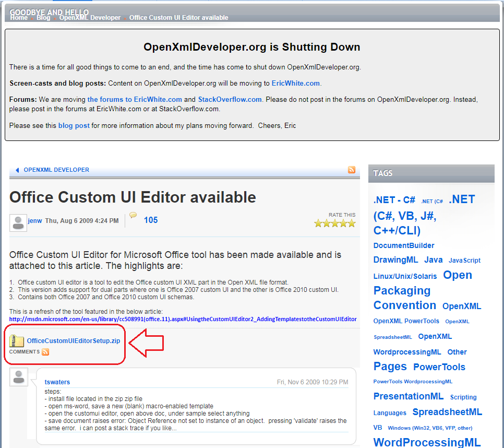
Task: Open the 'blog post' link
Action: (x=74, y=125)
